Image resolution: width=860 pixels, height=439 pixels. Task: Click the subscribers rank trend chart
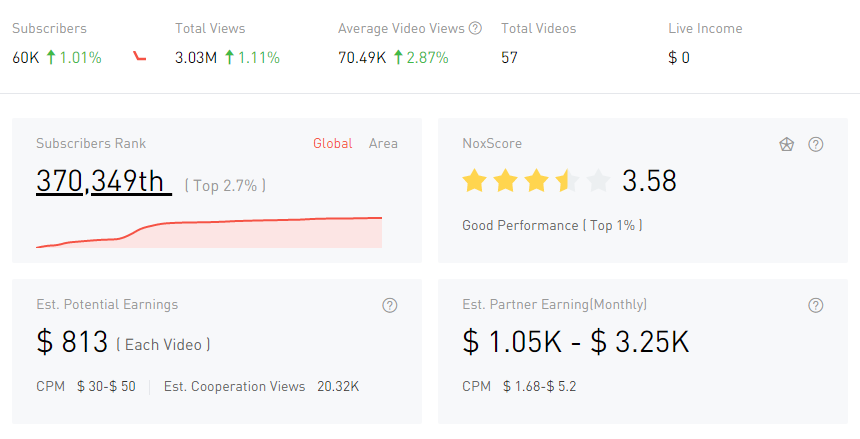(x=209, y=232)
